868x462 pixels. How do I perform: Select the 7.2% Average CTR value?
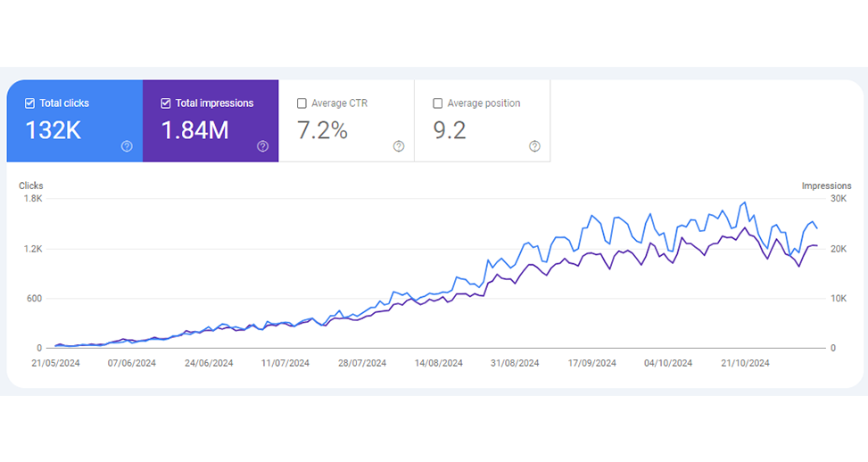[x=322, y=131]
